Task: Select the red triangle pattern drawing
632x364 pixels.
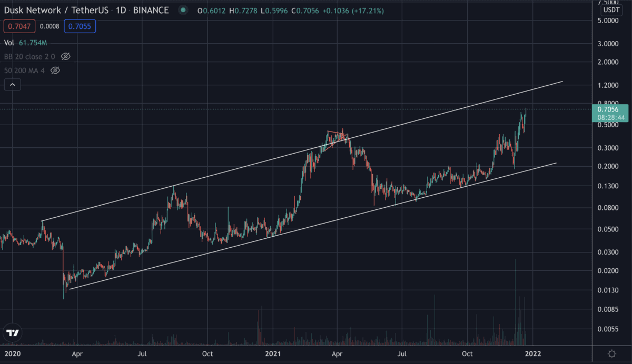Action: point(335,140)
